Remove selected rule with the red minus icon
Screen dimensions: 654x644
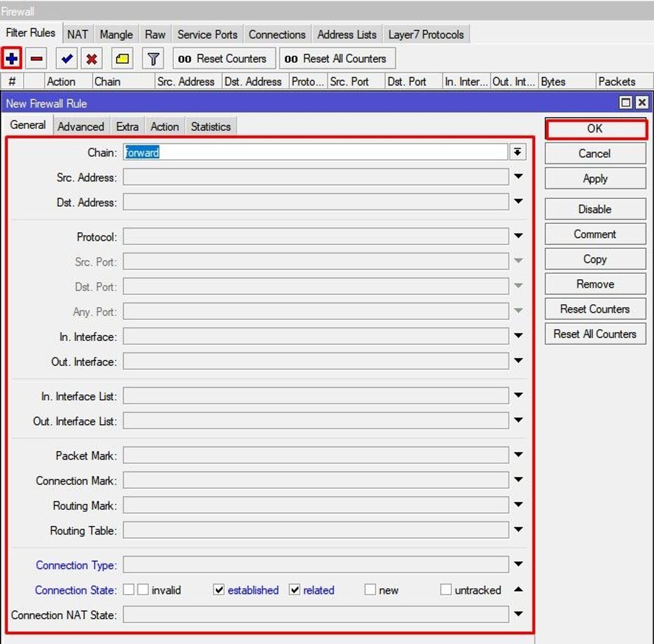[37, 58]
